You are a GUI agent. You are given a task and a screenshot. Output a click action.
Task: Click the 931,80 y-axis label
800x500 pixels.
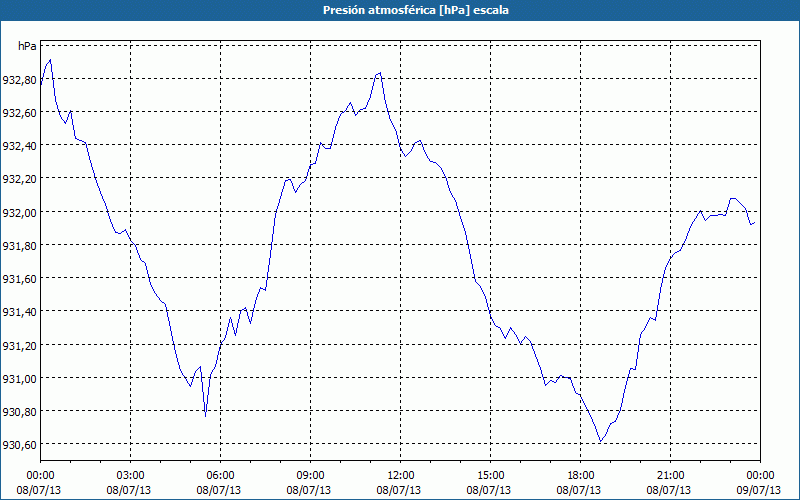coord(19,245)
